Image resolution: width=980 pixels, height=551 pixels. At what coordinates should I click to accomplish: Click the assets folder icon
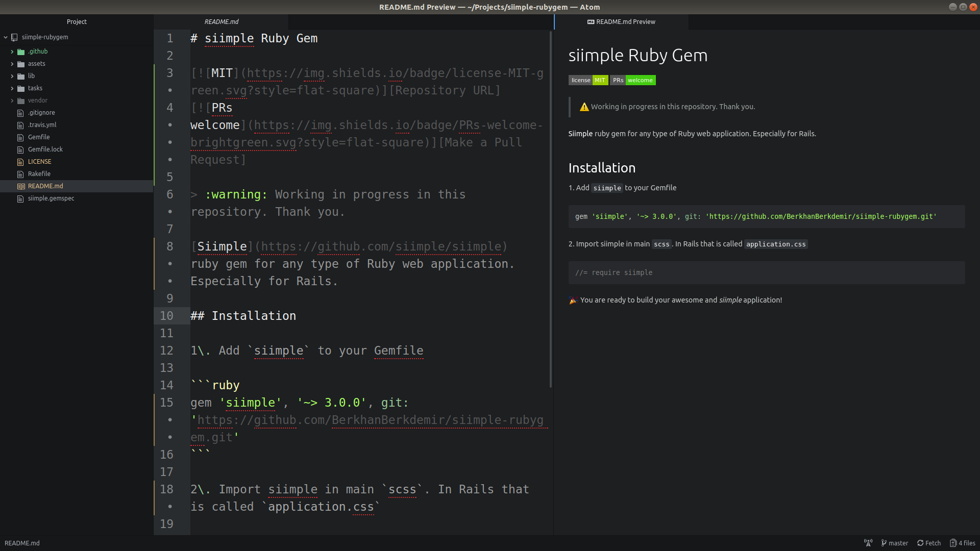[x=21, y=64]
